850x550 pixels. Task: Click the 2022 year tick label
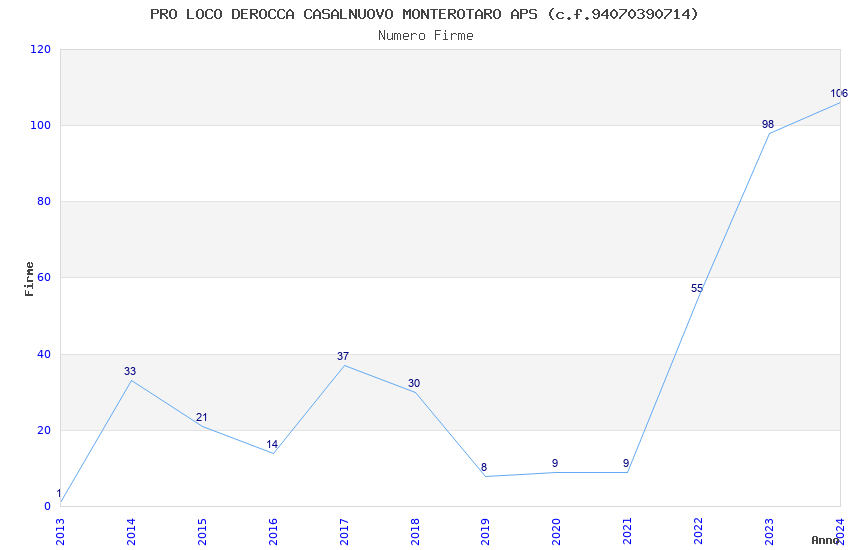(699, 532)
